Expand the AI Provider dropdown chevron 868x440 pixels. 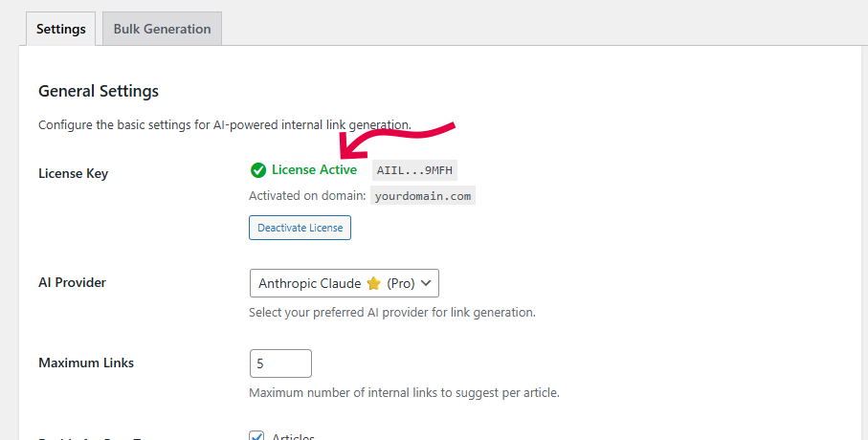(x=426, y=283)
